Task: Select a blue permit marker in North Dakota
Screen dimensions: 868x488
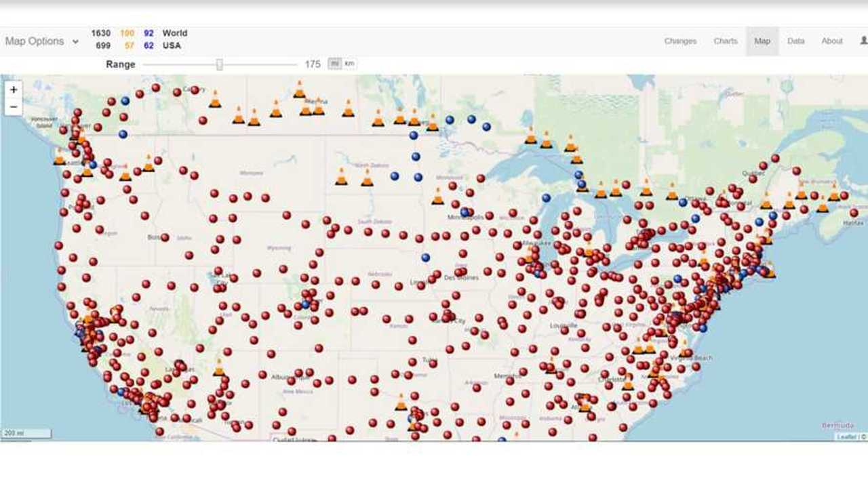Action: (x=394, y=175)
